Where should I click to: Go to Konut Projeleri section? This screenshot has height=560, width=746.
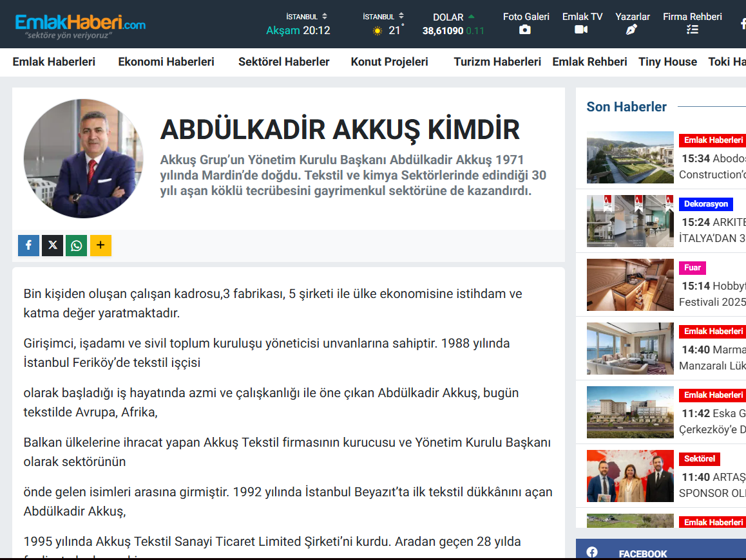pos(389,62)
